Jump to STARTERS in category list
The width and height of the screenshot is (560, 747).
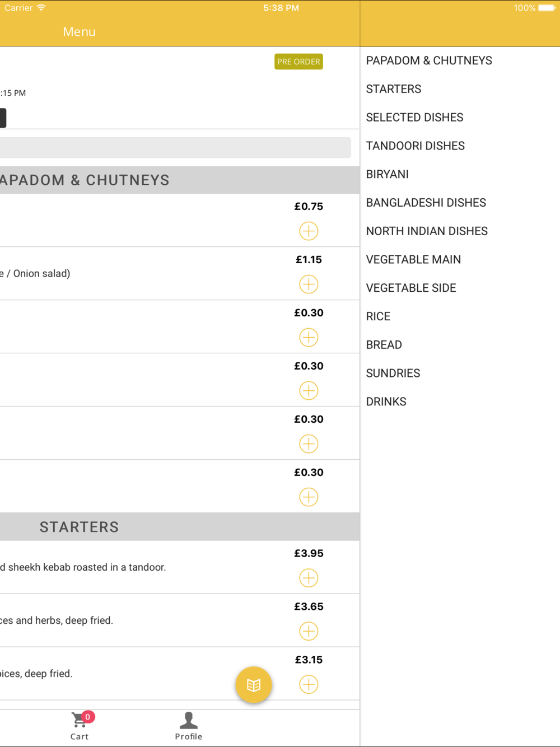tap(394, 89)
